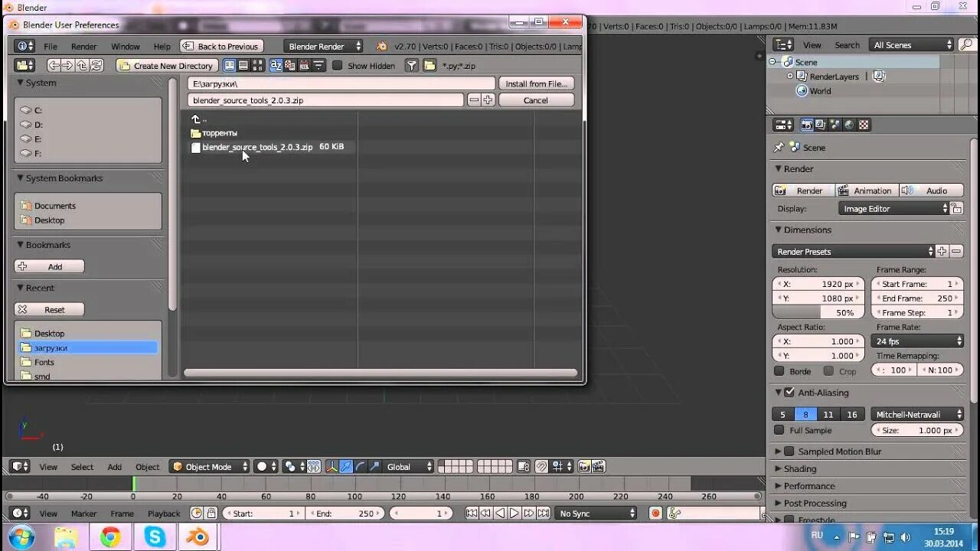
Task: Open All Scenes dropdown in outliner
Action: tap(912, 45)
